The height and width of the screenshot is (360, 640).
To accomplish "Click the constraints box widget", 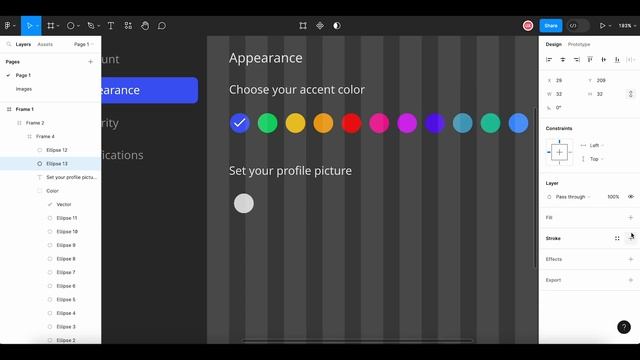I will click(559, 152).
